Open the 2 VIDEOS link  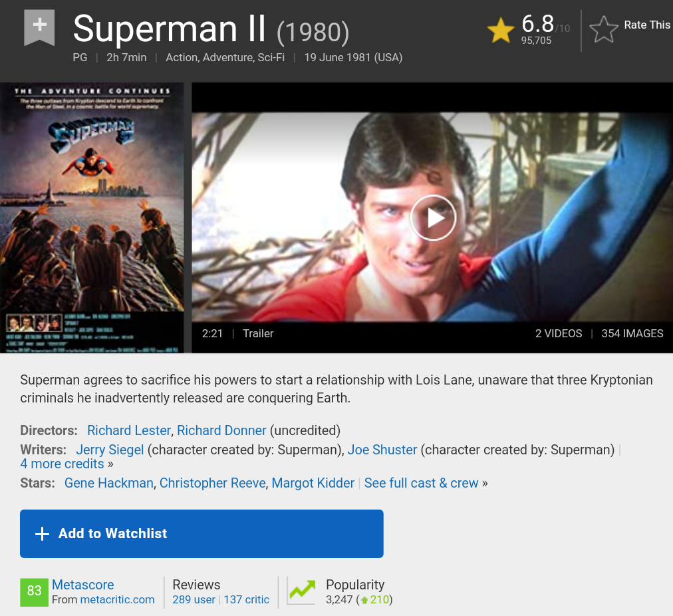tap(559, 333)
